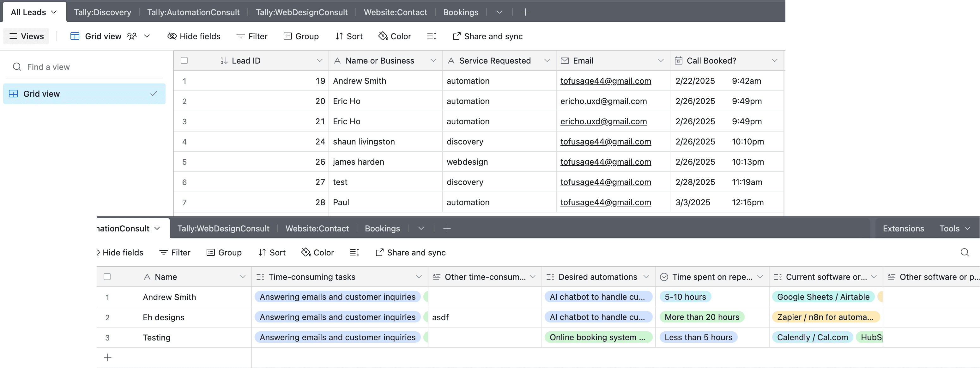Click search magnifier in lower table toolbar
This screenshot has height=368, width=980.
[965, 252]
